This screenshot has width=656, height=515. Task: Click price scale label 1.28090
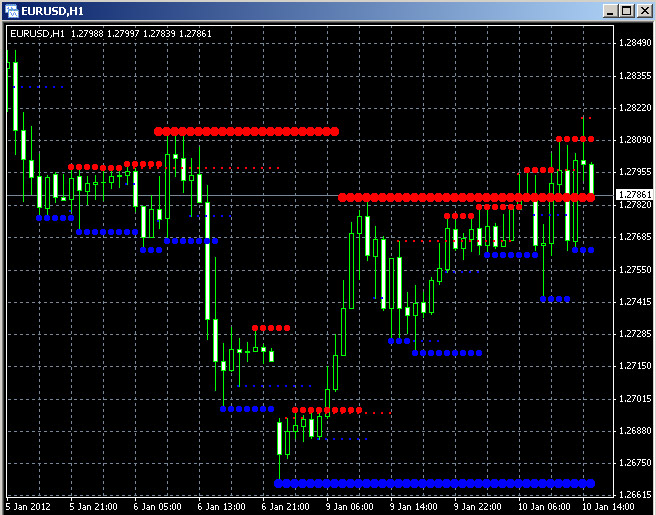coord(635,140)
